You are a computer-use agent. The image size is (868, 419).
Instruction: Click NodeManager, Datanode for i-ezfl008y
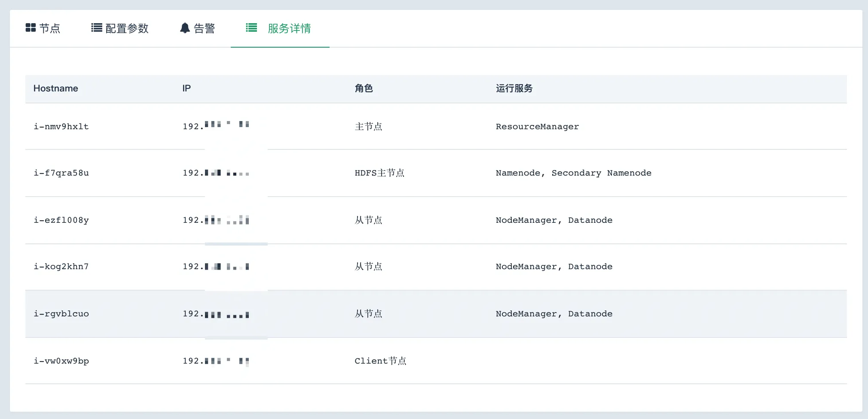[x=554, y=220]
